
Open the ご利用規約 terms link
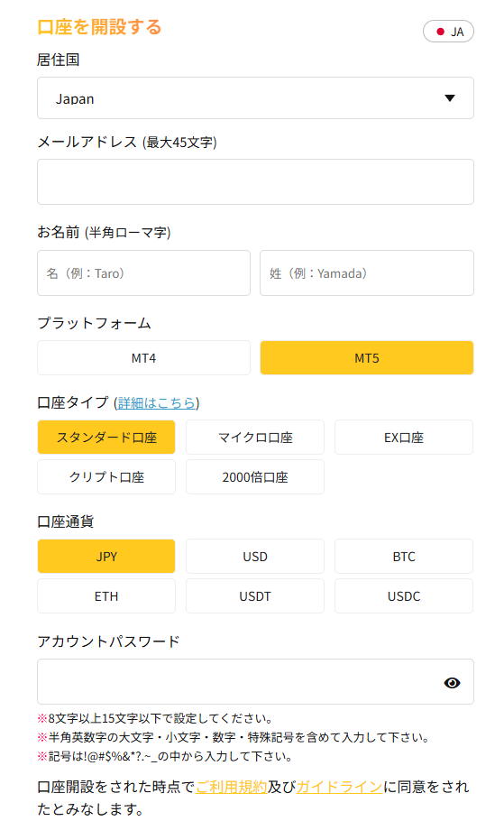[232, 787]
